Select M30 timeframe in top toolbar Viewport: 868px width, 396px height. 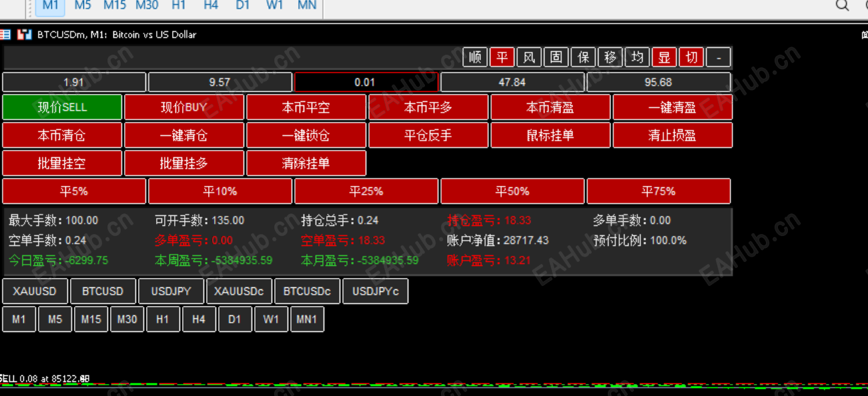coord(147,6)
